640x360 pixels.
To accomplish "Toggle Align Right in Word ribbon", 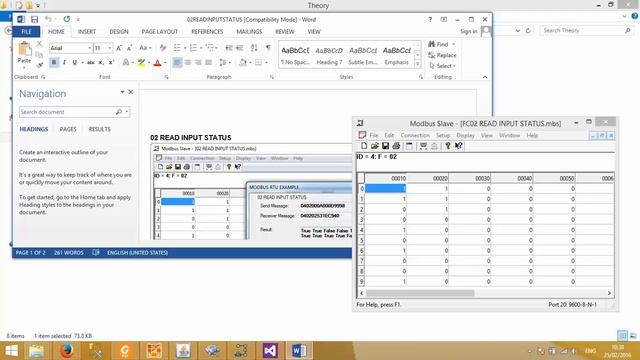I will point(198,62).
